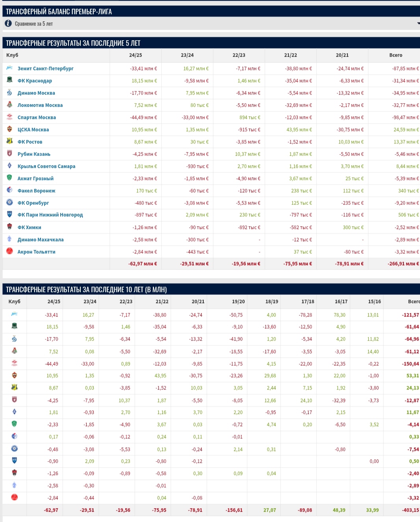Click Akron crest in the 10-year table
420x522 pixels.
(14, 498)
